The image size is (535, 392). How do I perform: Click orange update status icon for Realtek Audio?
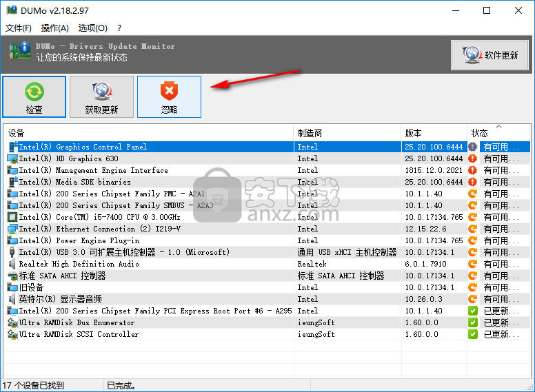[x=472, y=264]
